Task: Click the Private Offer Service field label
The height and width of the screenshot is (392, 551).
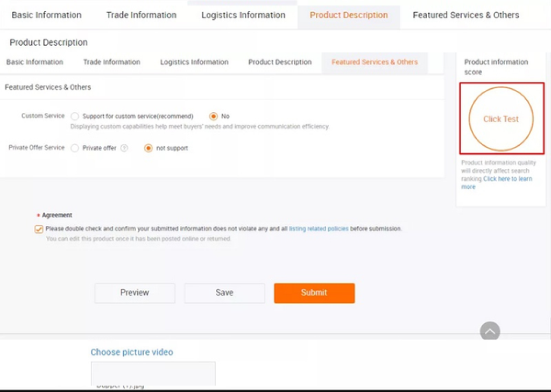Action: pos(37,147)
